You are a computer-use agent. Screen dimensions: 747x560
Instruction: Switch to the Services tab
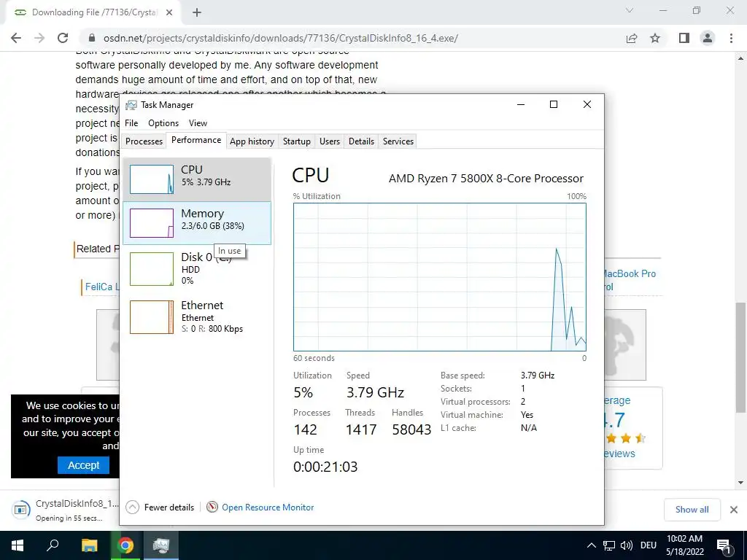coord(398,141)
